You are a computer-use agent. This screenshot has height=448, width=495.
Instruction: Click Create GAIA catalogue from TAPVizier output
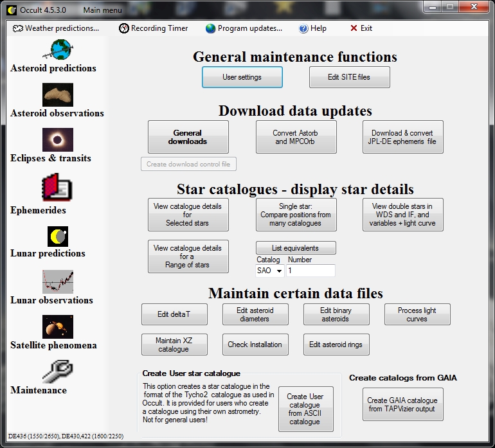click(402, 404)
